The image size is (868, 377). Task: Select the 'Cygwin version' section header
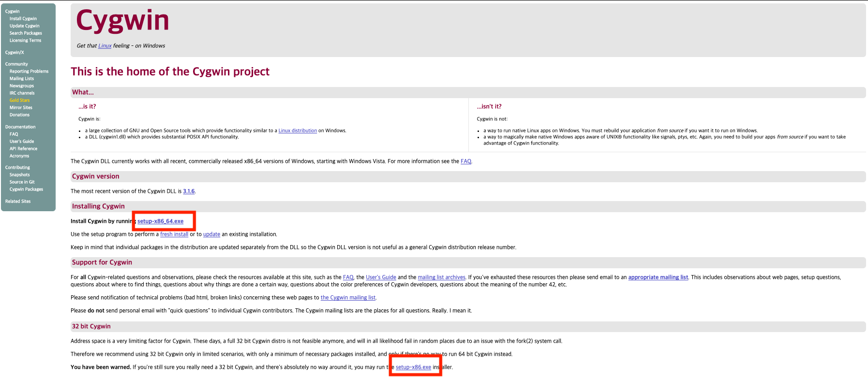95,176
